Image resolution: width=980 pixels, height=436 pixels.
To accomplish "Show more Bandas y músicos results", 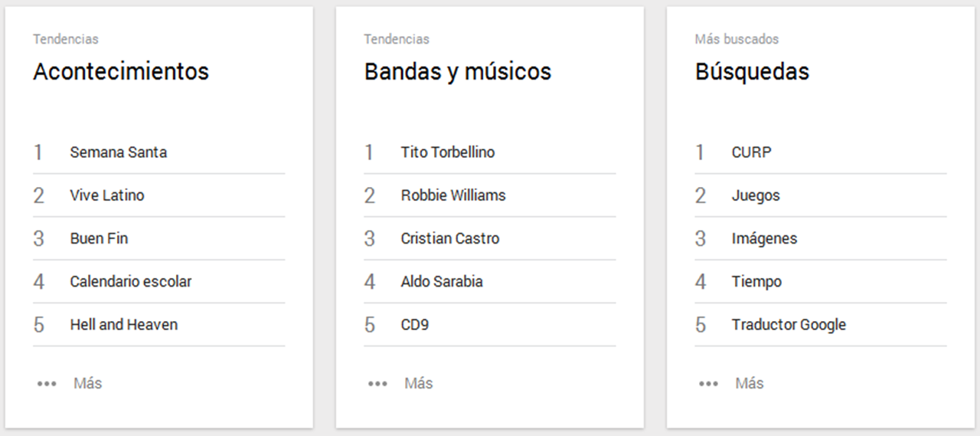I will point(418,383).
